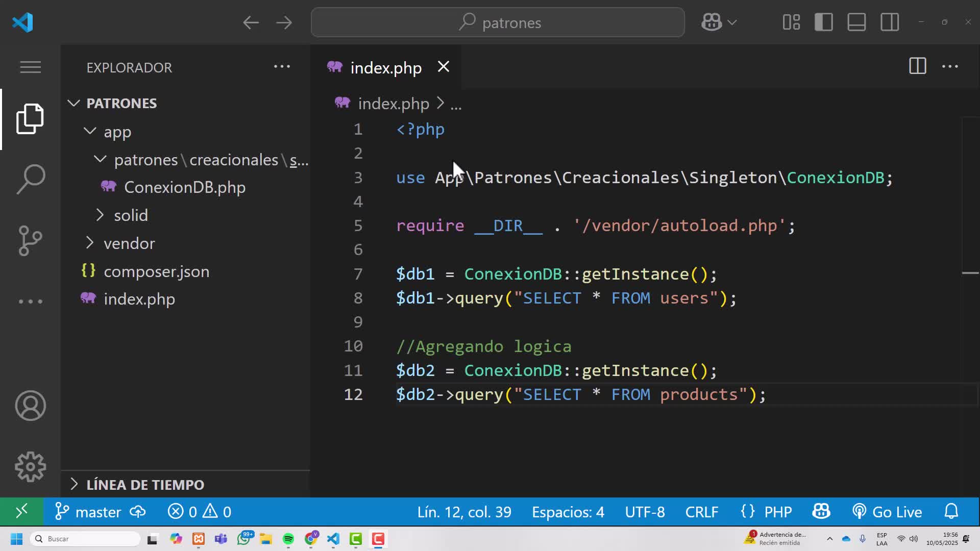Click '/vendor/autoload.php' string on line 5
This screenshot has height=551, width=980.
coord(679,226)
